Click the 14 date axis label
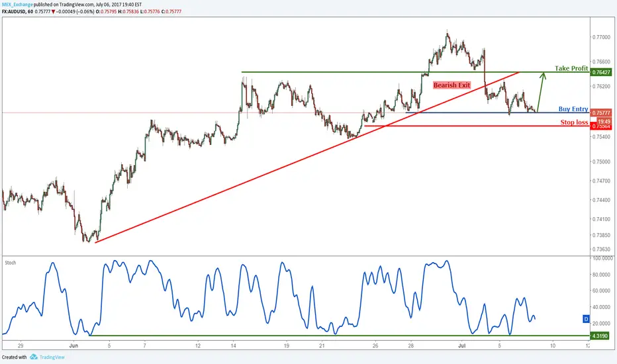The width and height of the screenshot is (617, 364). pos(233,346)
